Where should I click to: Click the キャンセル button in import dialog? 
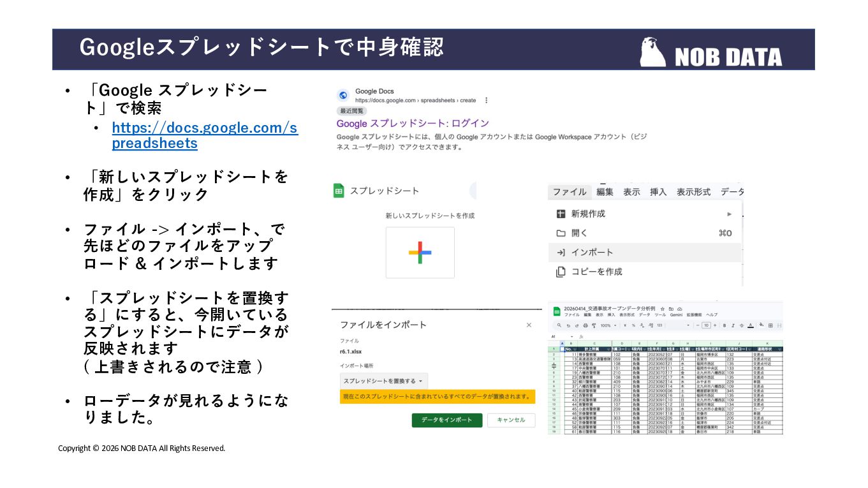coord(511,420)
